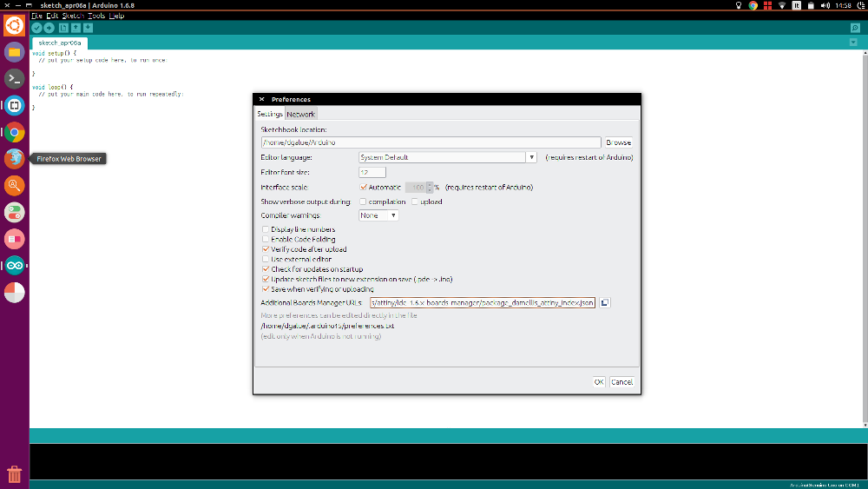Launch Firefox Web Browser from dock
This screenshot has height=489, width=868.
pos(15,159)
